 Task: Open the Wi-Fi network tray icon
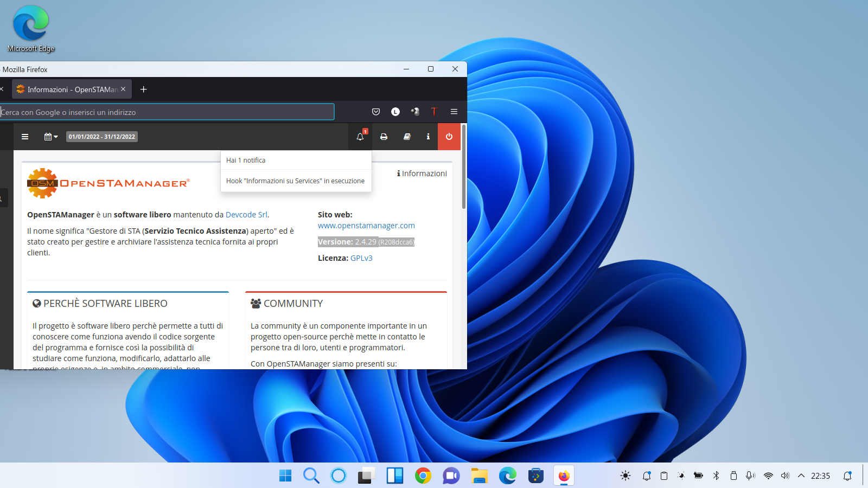pyautogui.click(x=768, y=476)
